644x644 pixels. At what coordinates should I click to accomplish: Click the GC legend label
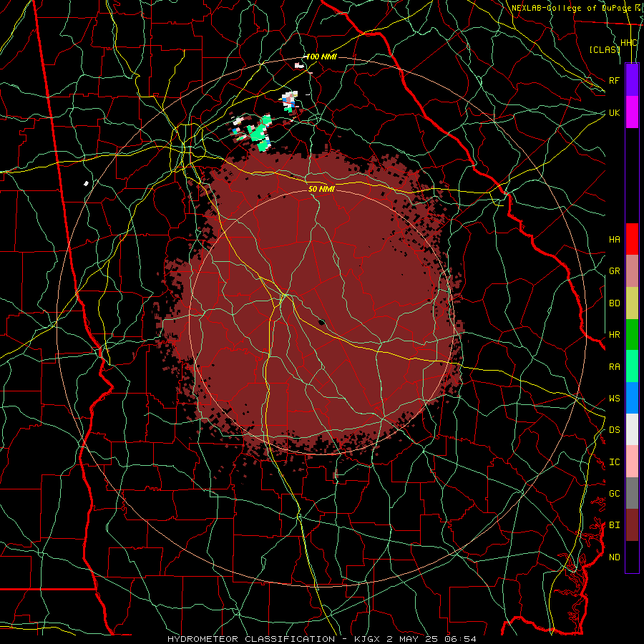tap(615, 493)
